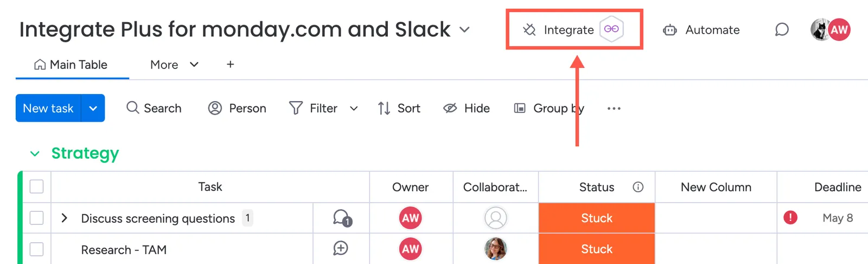Click the Discuss screening questions task name

pyautogui.click(x=158, y=218)
